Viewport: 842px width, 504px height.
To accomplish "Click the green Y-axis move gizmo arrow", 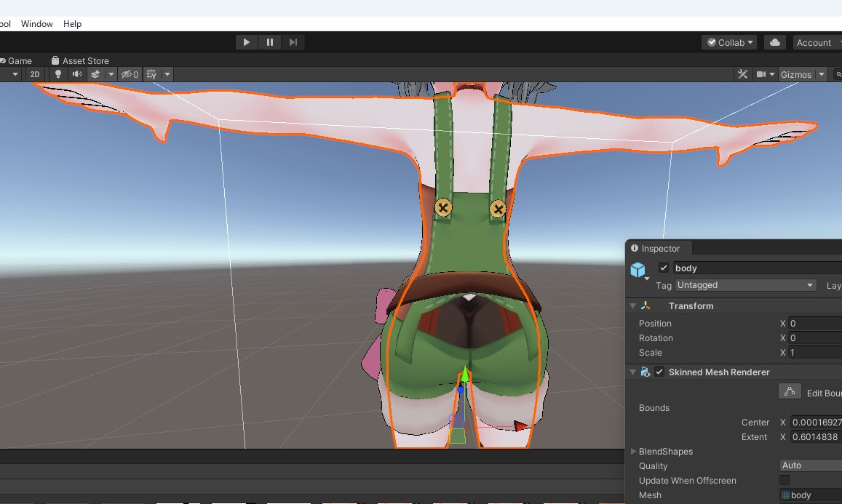I will 465,374.
